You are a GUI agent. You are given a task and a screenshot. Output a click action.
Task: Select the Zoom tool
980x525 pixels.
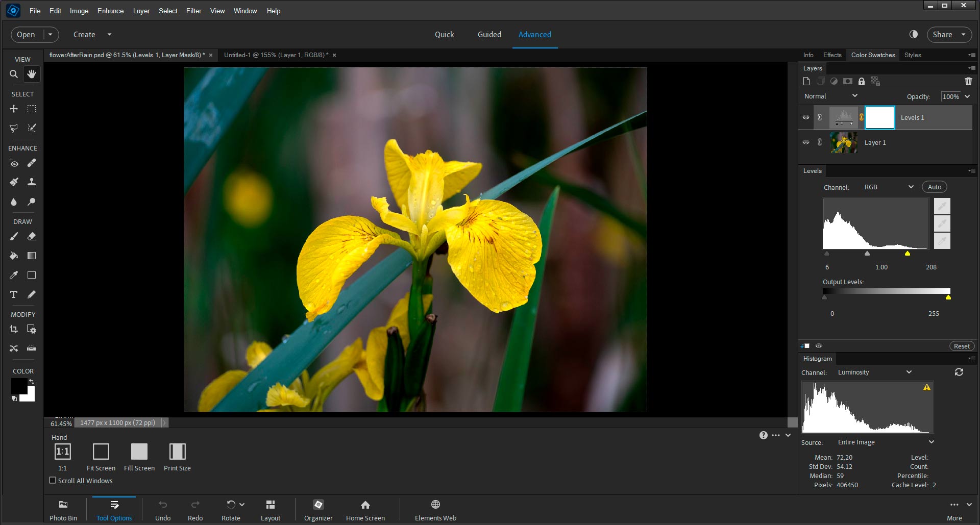click(x=14, y=74)
